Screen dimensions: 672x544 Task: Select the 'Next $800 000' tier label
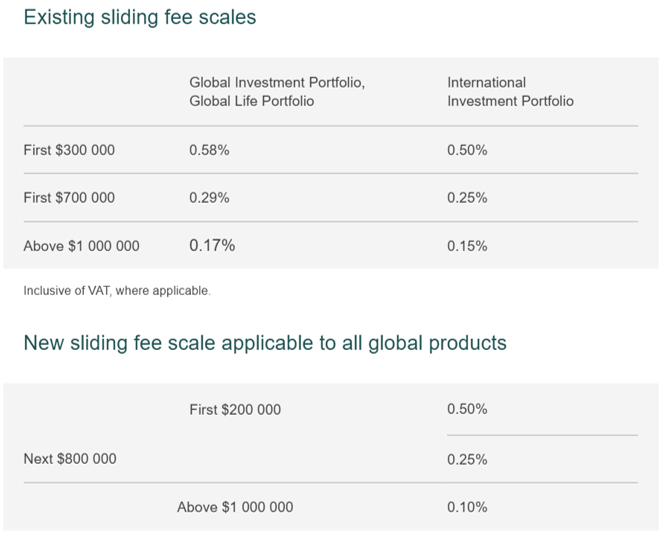(x=70, y=459)
